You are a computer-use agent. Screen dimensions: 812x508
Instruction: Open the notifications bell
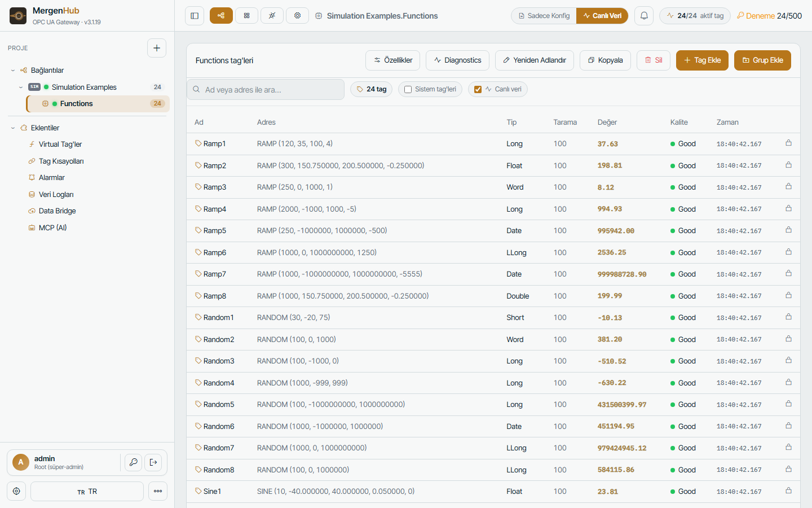644,16
